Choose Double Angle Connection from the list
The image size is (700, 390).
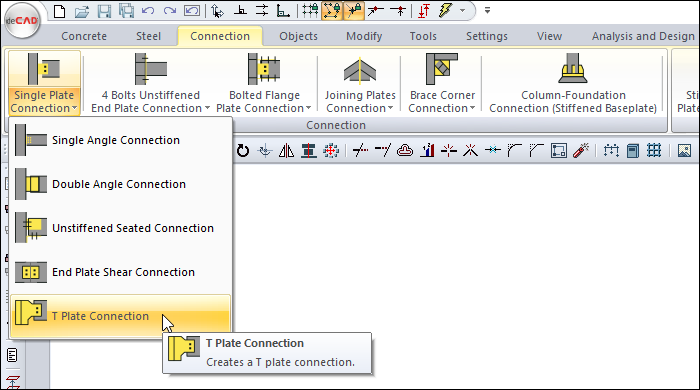click(121, 184)
